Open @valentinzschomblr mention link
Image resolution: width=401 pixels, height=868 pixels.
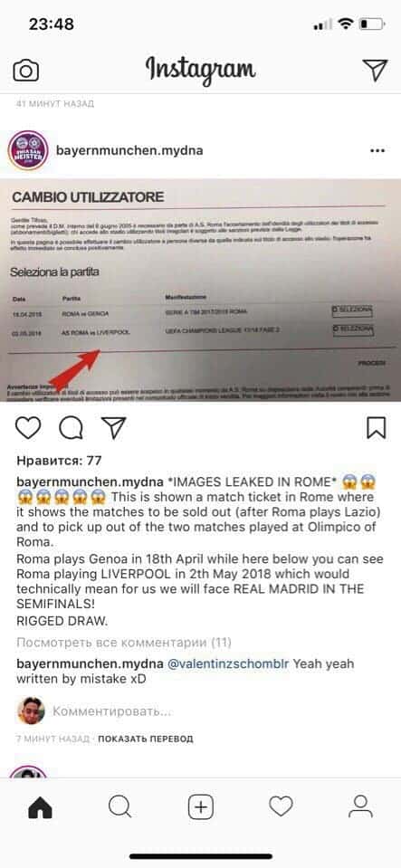coord(227,663)
